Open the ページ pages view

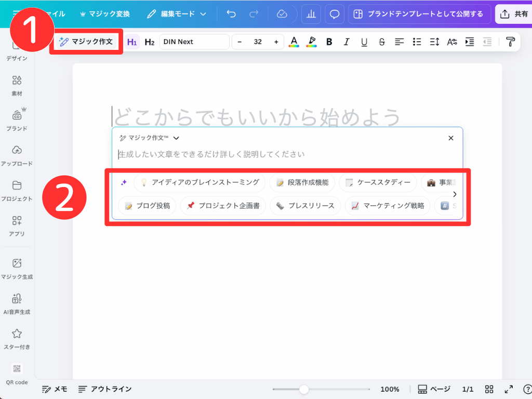[x=434, y=389]
